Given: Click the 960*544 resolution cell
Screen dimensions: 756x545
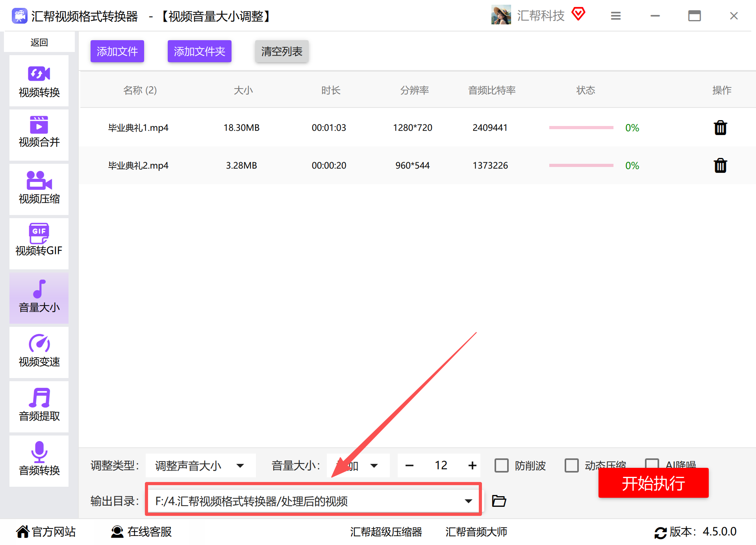Looking at the screenshot, I should pos(413,165).
